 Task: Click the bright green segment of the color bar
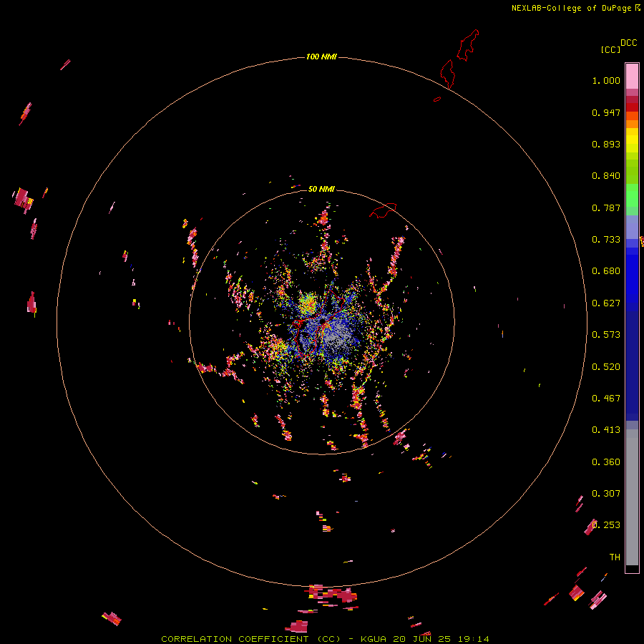pos(632,195)
